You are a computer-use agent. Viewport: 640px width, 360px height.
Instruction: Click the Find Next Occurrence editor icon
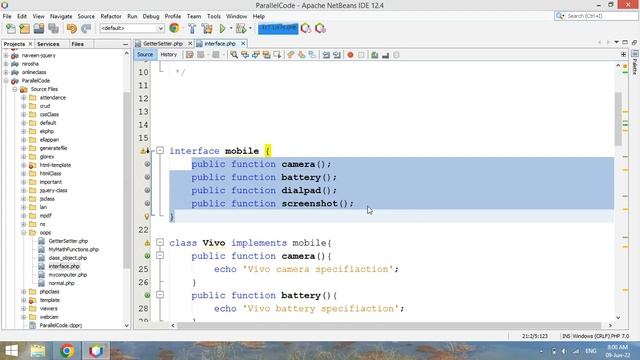(256, 55)
